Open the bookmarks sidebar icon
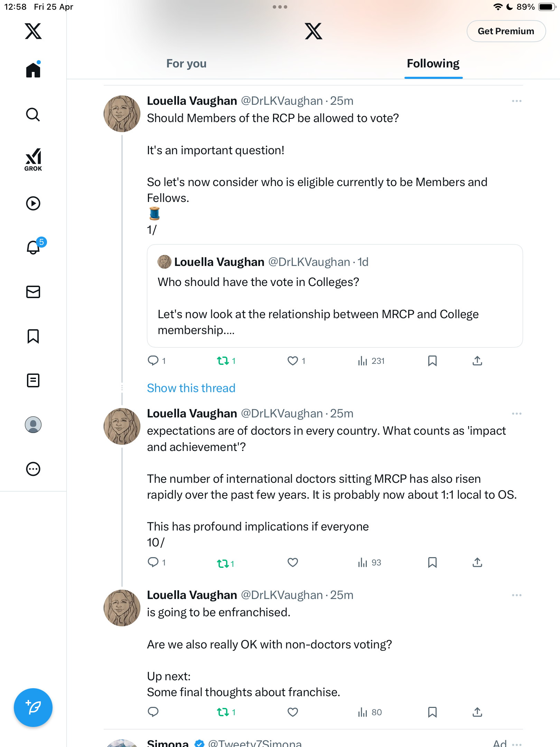This screenshot has width=560, height=747. (33, 336)
